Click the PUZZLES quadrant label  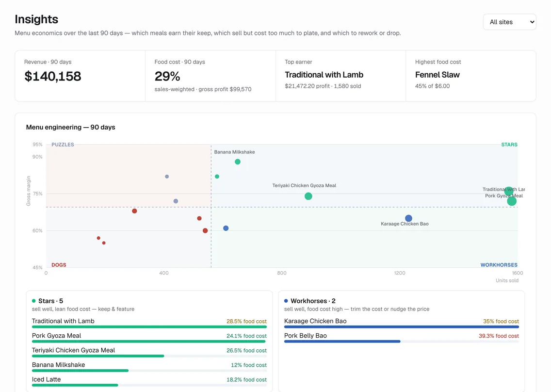click(x=63, y=145)
